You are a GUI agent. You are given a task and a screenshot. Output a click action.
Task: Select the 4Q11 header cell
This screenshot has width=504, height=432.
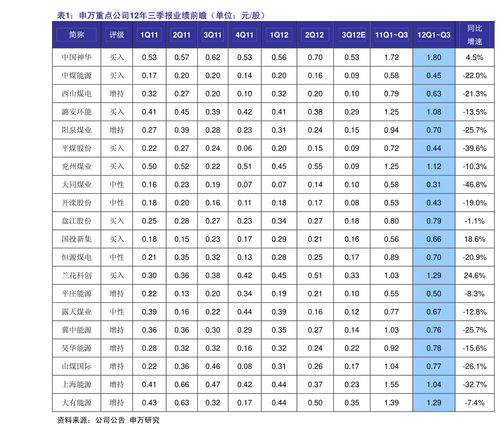pos(245,35)
